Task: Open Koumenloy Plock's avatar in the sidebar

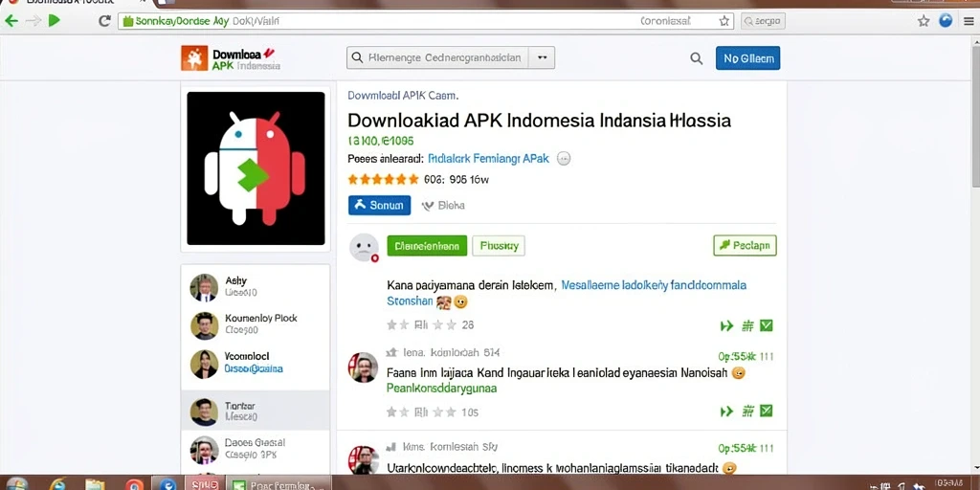Action: [x=204, y=325]
